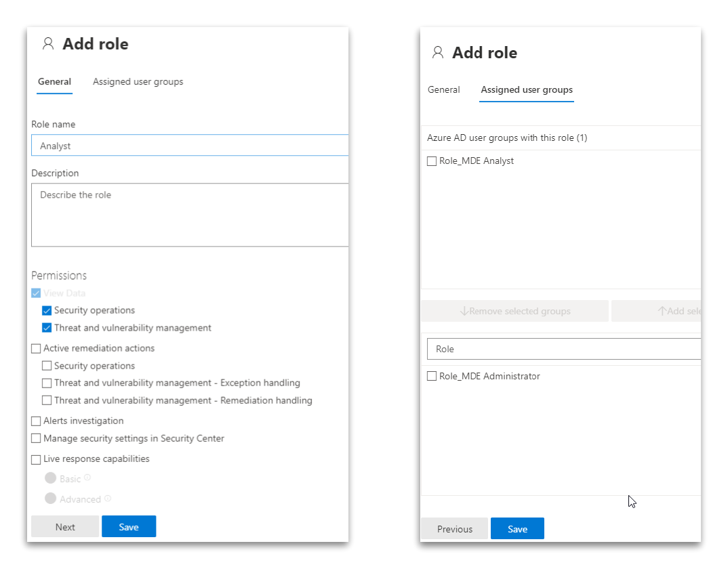This screenshot has width=728, height=569.
Task: Check the Alerts investigation permission
Action: pyautogui.click(x=36, y=421)
